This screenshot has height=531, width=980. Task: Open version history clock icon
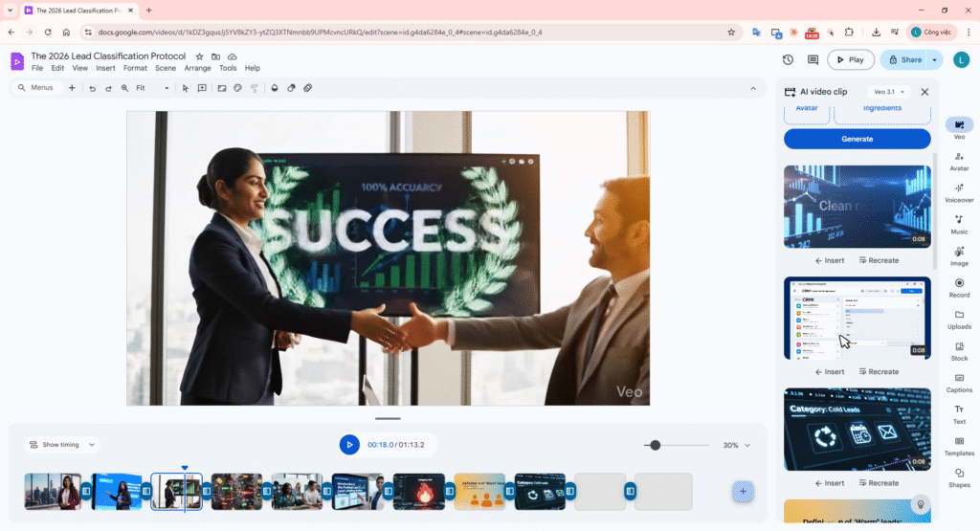pos(788,59)
